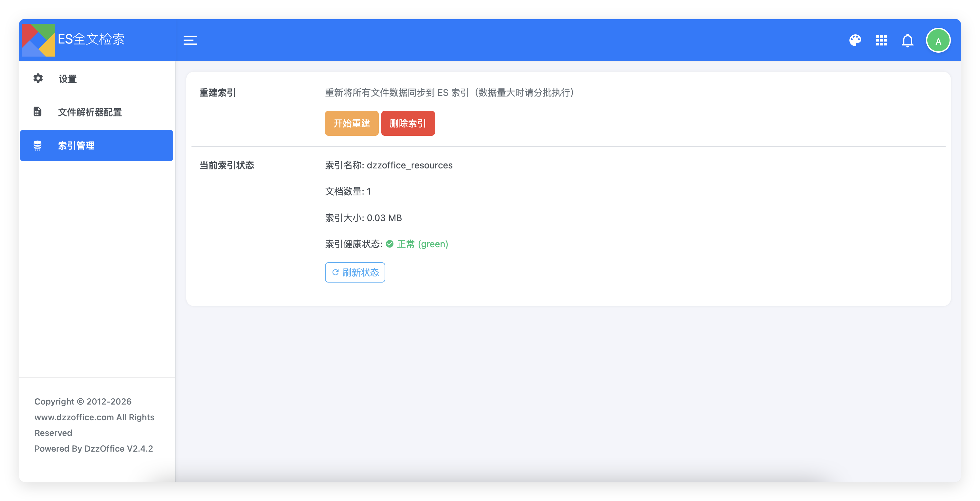Click the ES全文检索 title text
The width and height of the screenshot is (980, 501).
(x=91, y=39)
